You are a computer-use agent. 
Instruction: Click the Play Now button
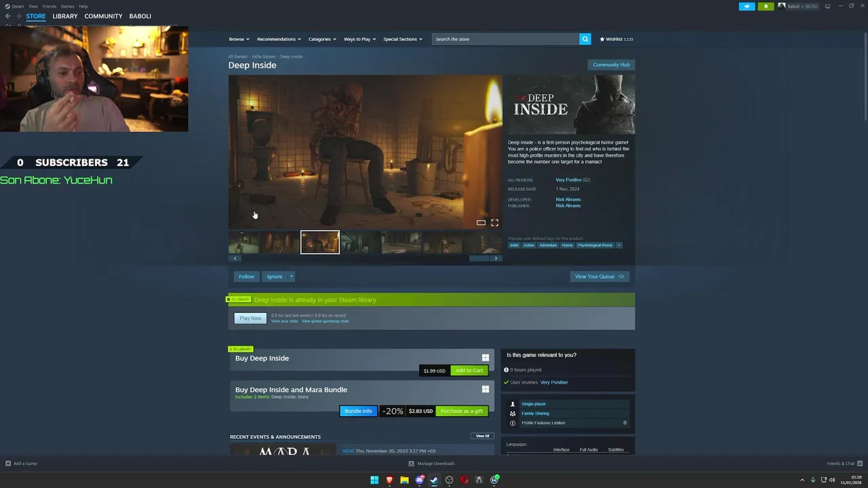pos(250,318)
